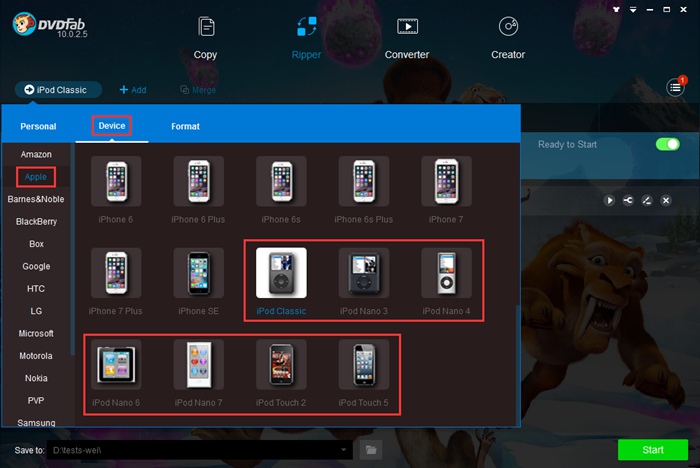Select Barnes&Noble in the brand list
Screen dimensions: 700x468
click(36, 199)
